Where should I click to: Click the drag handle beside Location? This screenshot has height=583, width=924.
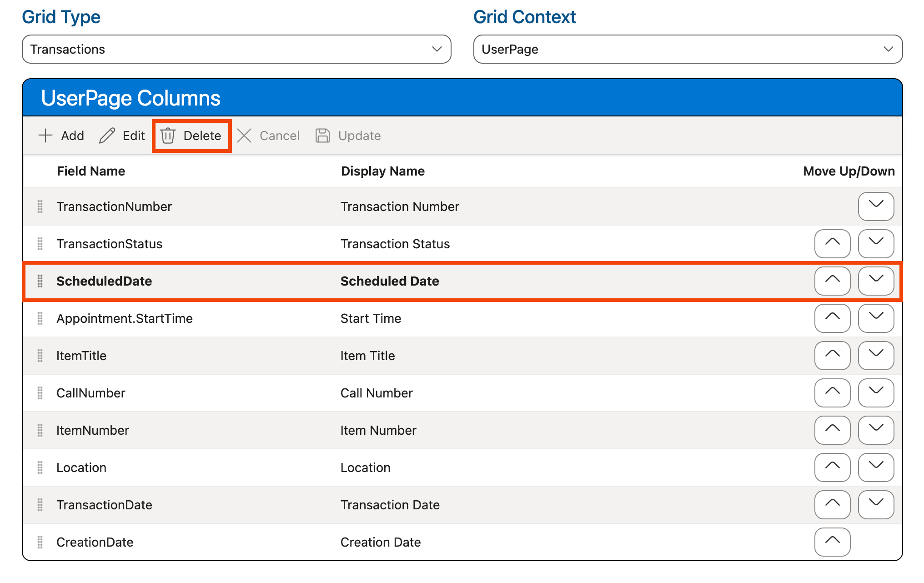click(40, 467)
